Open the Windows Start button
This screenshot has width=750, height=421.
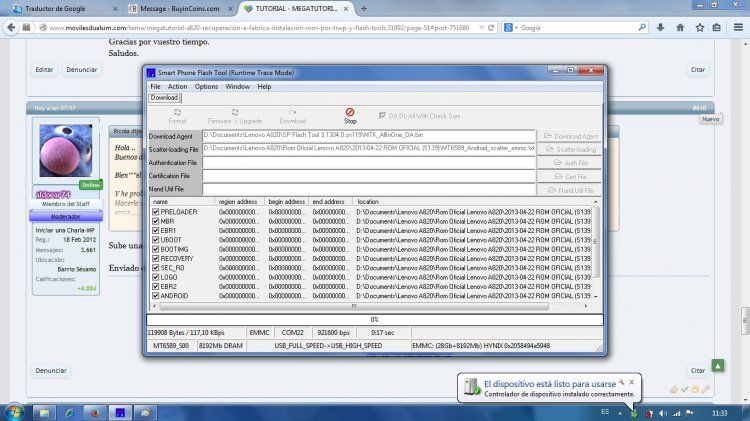[13, 412]
